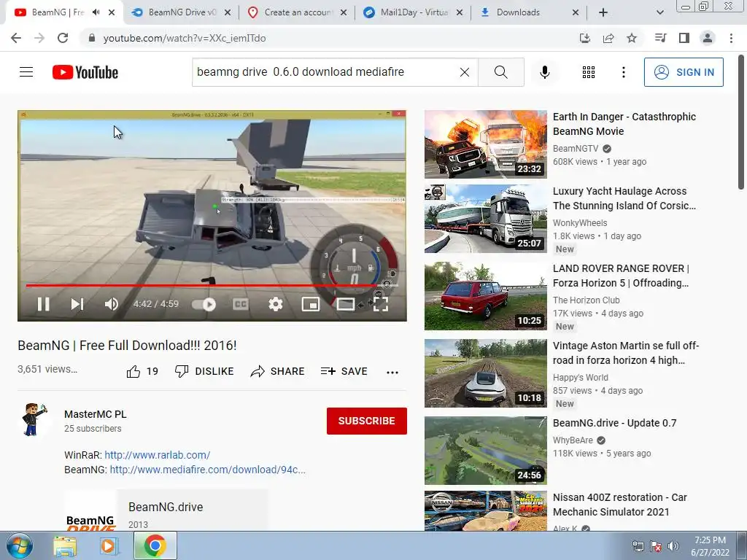747x560 pixels.
Task: Reload the current page
Action: [x=63, y=38]
